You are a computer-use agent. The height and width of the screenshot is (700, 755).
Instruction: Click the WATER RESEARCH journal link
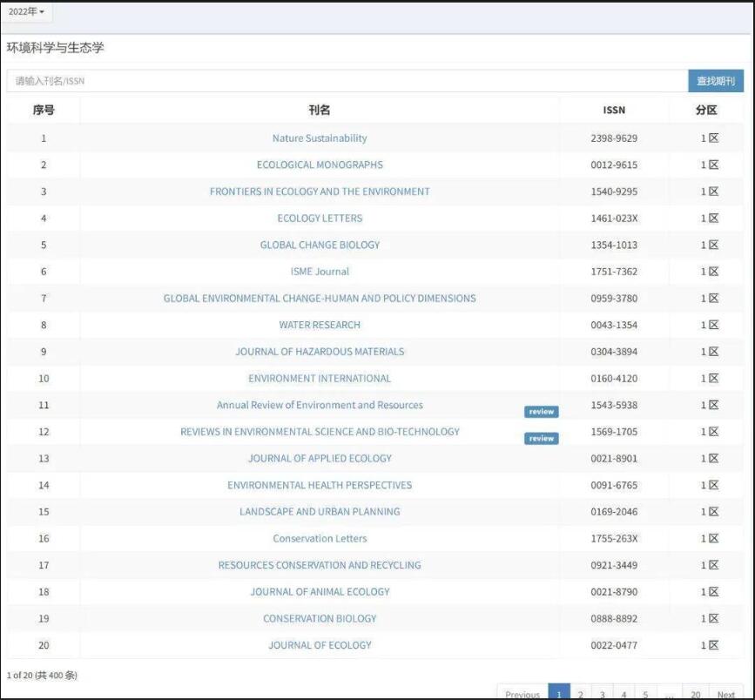[320, 325]
